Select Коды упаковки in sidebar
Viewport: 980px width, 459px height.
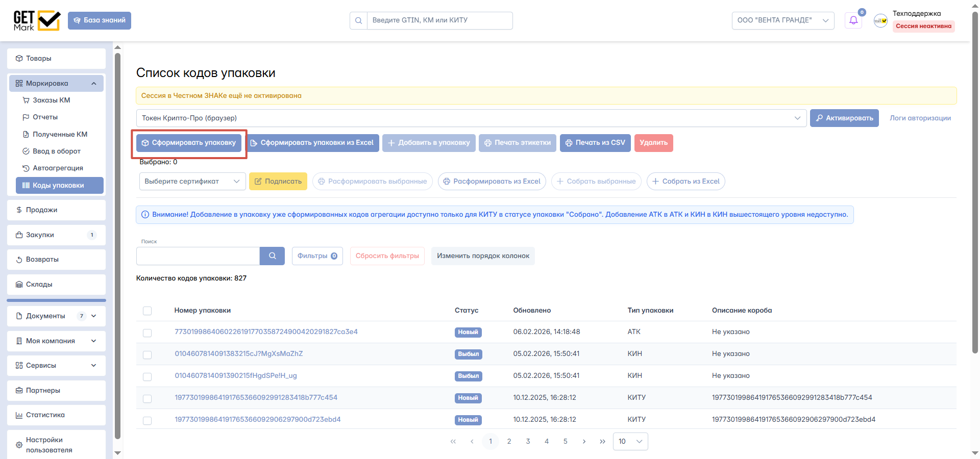click(x=60, y=185)
